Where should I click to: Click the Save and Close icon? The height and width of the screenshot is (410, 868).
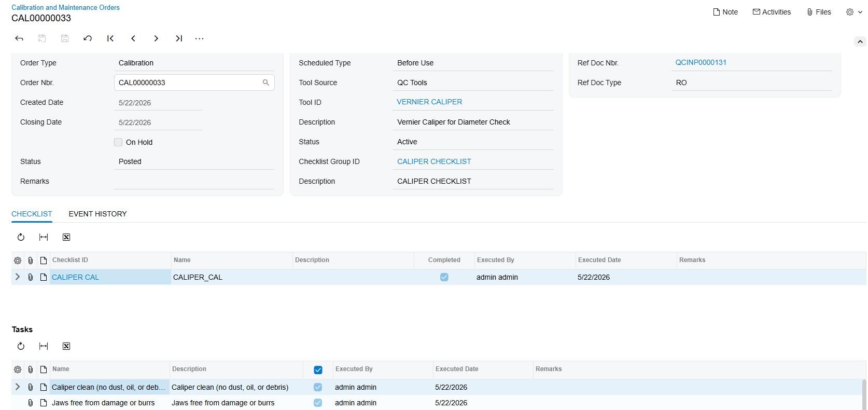[x=42, y=38]
